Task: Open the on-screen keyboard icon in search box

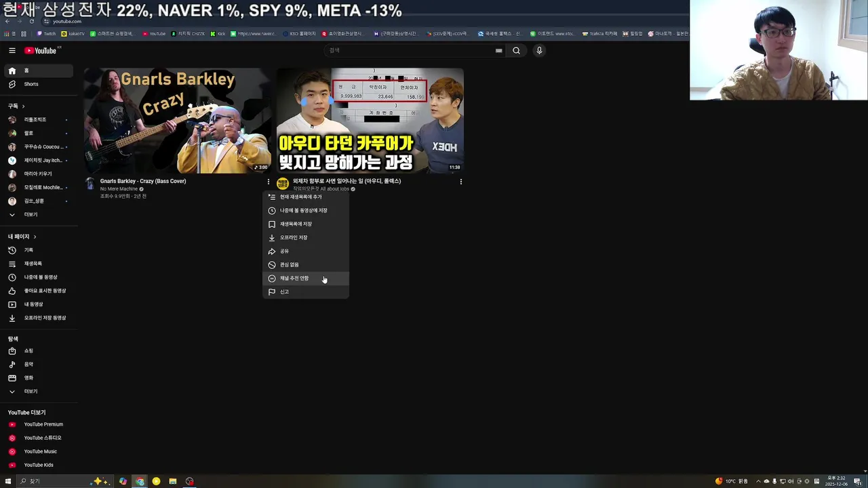Action: click(499, 50)
